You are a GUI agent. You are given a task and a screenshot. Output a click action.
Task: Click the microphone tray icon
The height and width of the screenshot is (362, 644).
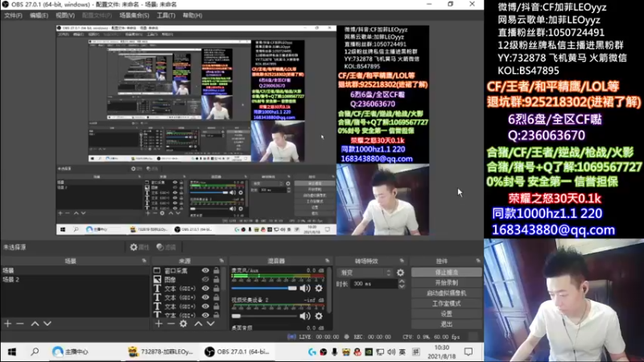pyautogui.click(x=334, y=352)
